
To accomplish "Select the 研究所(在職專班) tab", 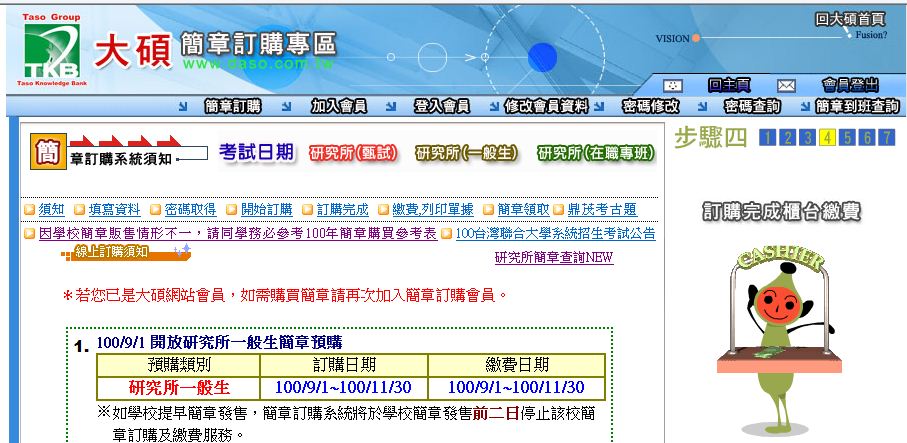I will click(x=596, y=153).
